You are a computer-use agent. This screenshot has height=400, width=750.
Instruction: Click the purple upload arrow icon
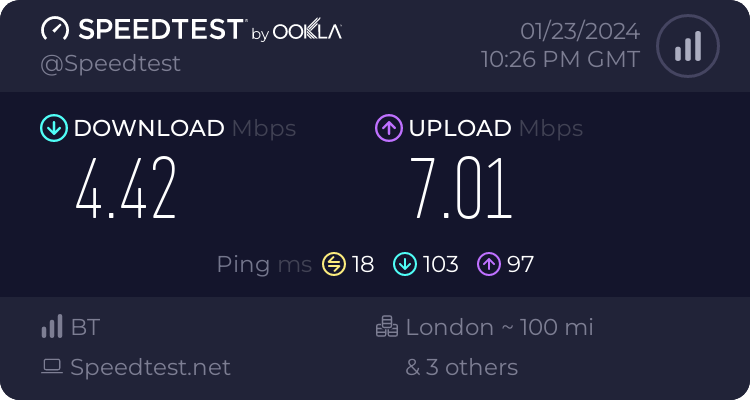pos(389,128)
